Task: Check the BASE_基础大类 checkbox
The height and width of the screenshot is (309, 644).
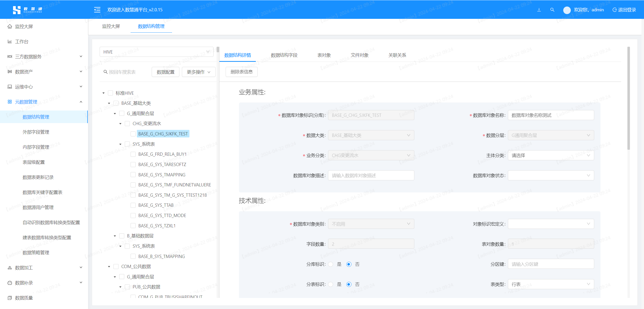Action: [x=116, y=103]
